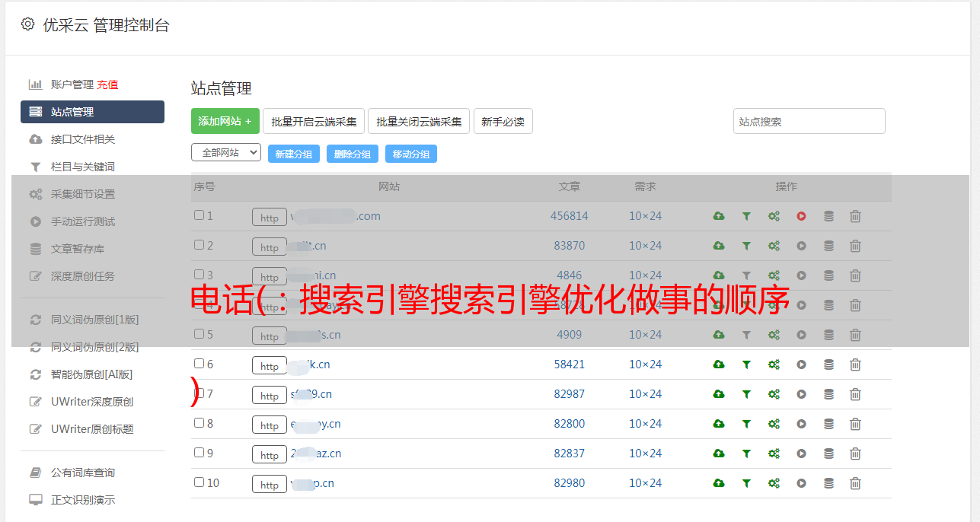Open 同义词伪原创[1版] sidebar item
Screen dimensions: 980x522
[94, 320]
